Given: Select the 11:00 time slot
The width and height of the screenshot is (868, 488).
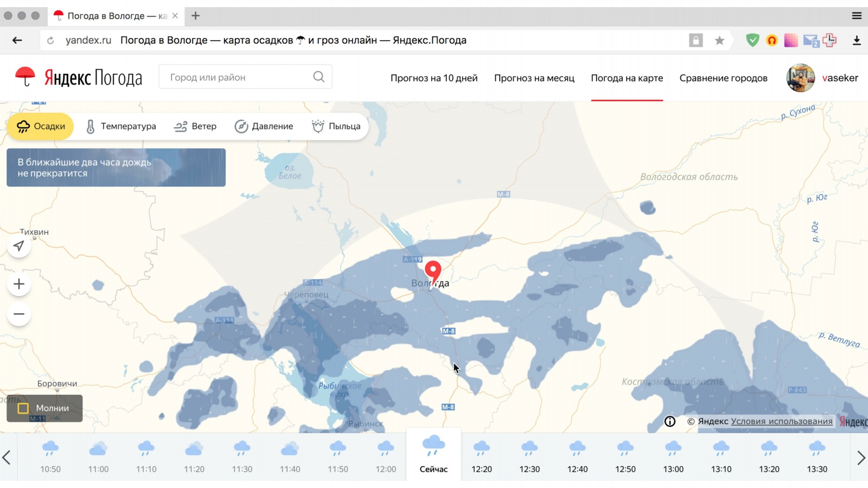Looking at the screenshot, I should pyautogui.click(x=98, y=457).
